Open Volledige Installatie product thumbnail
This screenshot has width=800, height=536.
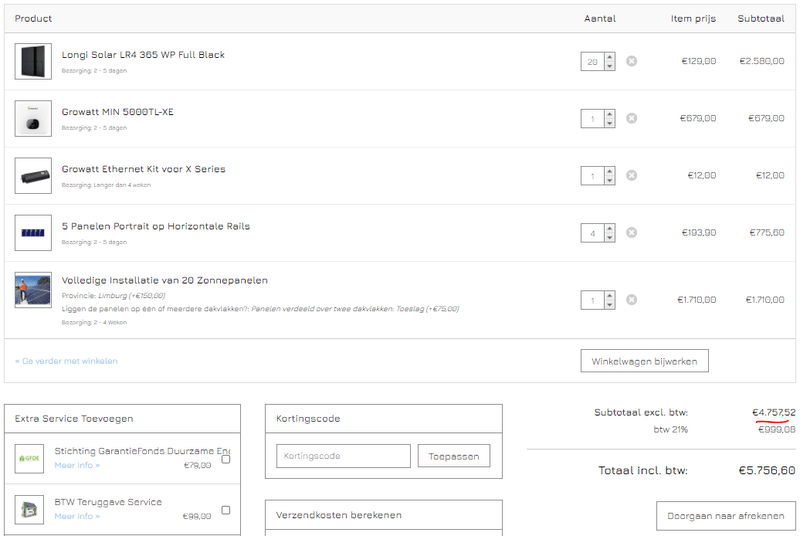(33, 290)
